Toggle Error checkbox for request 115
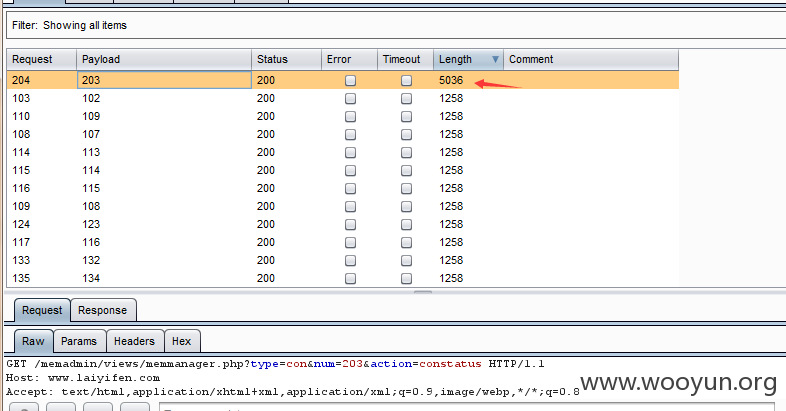The image size is (786, 411). pos(350,170)
